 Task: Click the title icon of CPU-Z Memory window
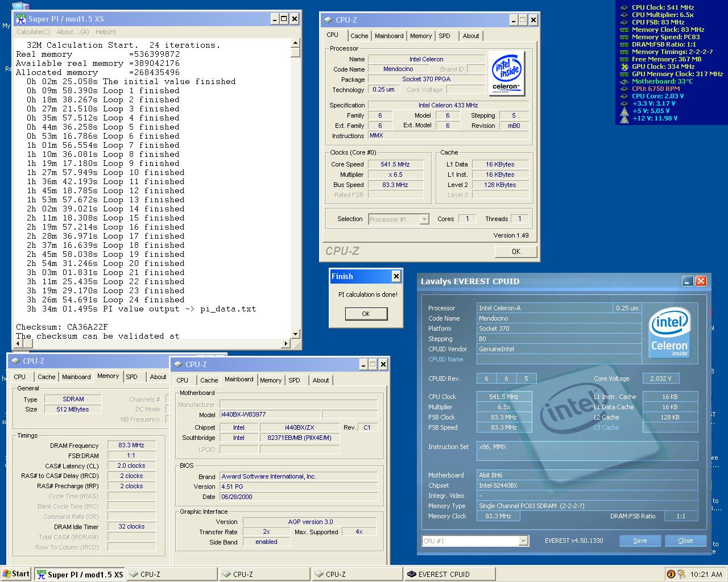pos(15,361)
